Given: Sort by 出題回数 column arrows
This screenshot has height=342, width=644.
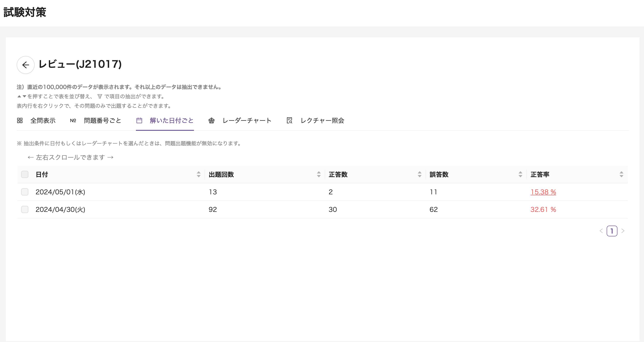Looking at the screenshot, I should tap(318, 174).
